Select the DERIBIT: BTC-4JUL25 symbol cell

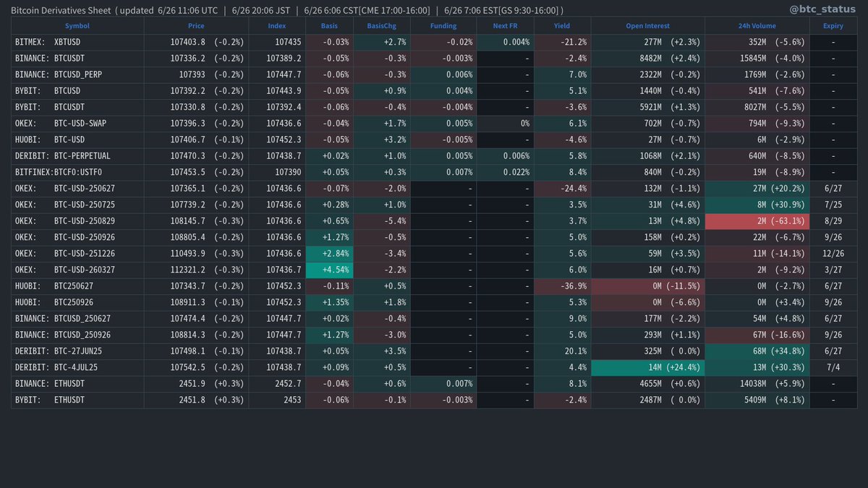pyautogui.click(x=77, y=367)
